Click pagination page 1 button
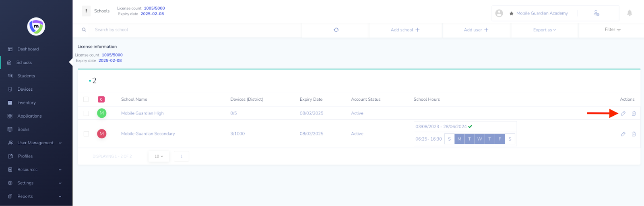This screenshot has height=206, width=644. pos(182,156)
